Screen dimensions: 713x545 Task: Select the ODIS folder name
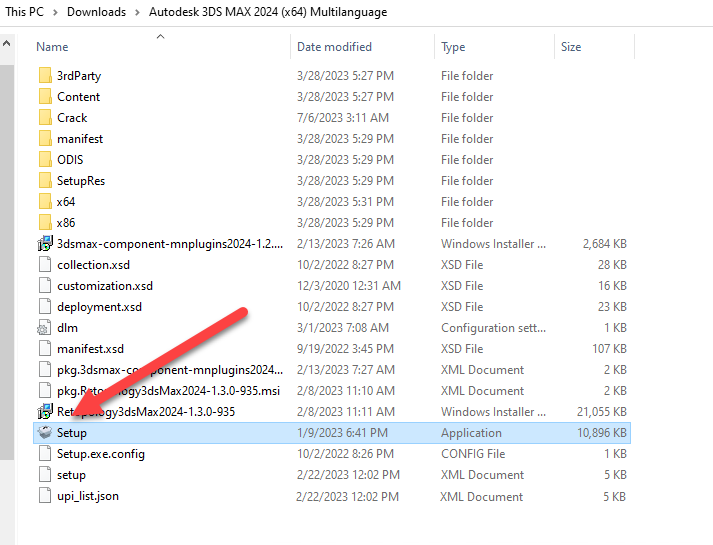[x=70, y=160]
